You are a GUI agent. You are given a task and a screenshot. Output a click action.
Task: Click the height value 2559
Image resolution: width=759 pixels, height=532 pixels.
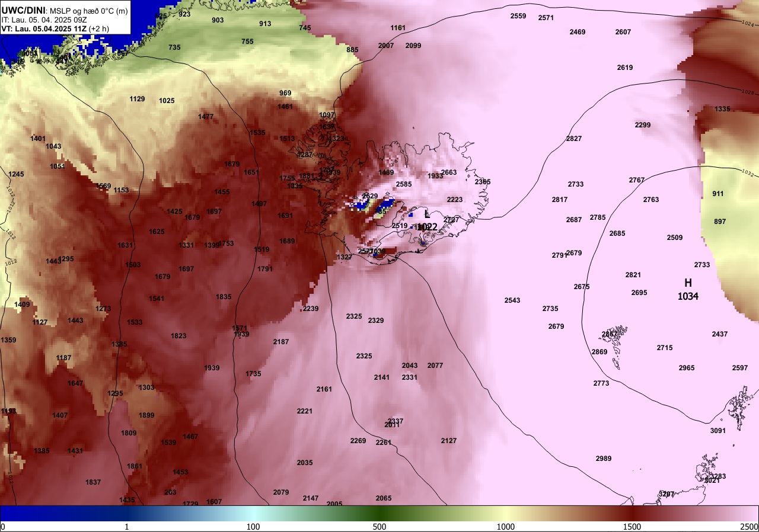coord(518,16)
